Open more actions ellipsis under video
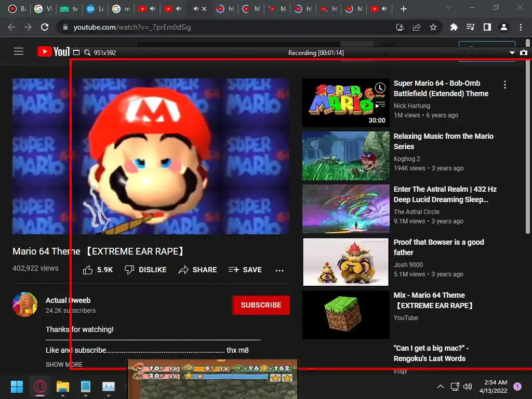Viewport: 532px width, 399px height. [279, 270]
